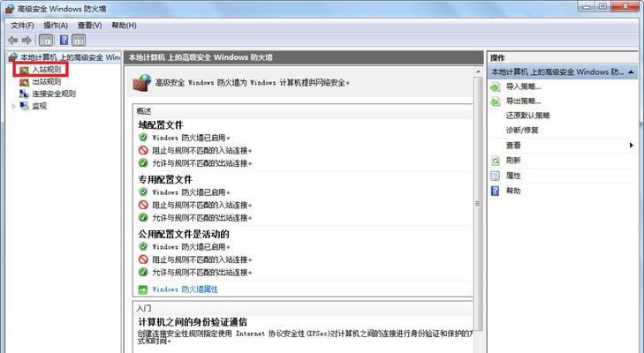Open the 查看 submenu arrow in actions pane
The height and width of the screenshot is (353, 644).
click(632, 145)
